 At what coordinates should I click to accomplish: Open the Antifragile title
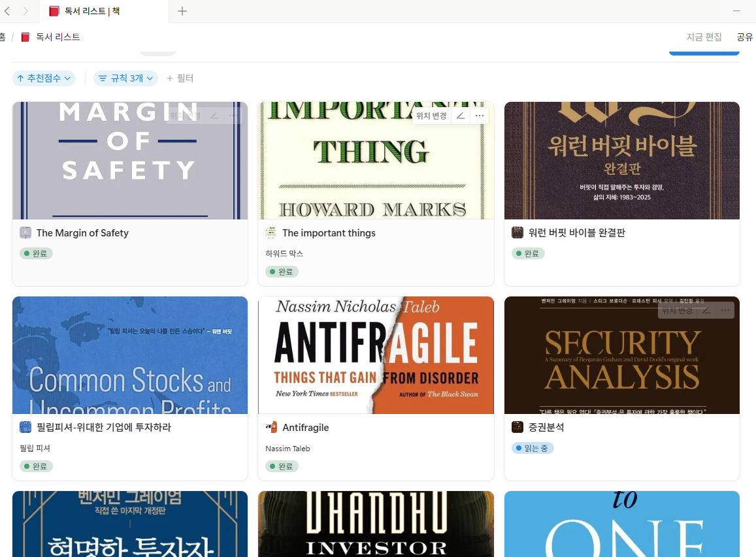pos(306,428)
